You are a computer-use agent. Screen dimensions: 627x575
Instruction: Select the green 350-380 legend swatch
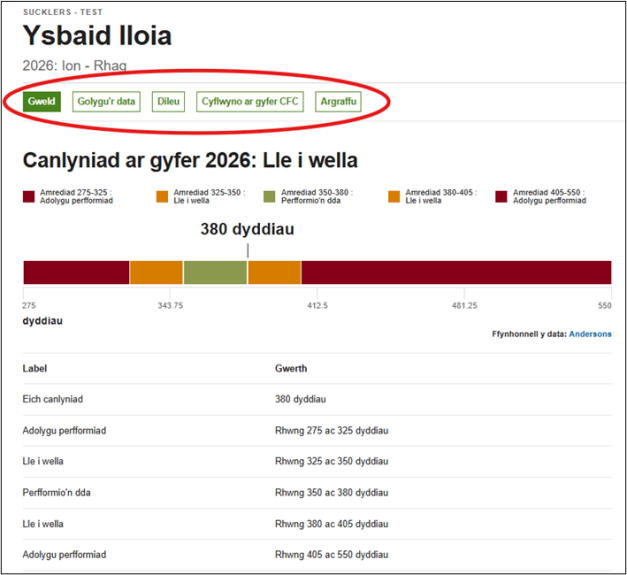click(270, 196)
